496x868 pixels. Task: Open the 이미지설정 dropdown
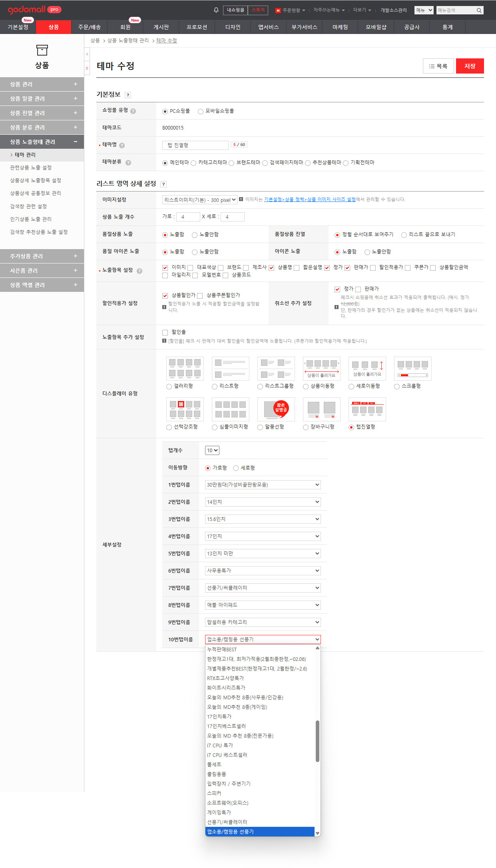[200, 200]
